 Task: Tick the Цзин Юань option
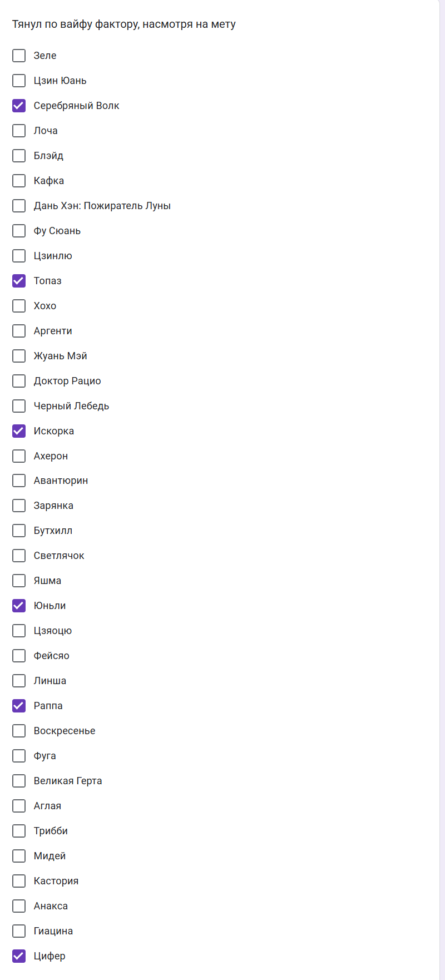pyautogui.click(x=19, y=81)
